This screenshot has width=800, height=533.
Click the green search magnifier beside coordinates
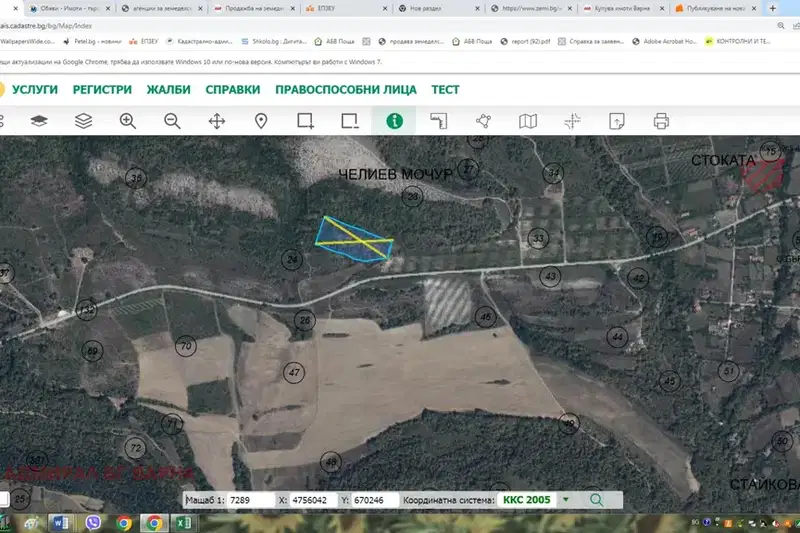(596, 500)
